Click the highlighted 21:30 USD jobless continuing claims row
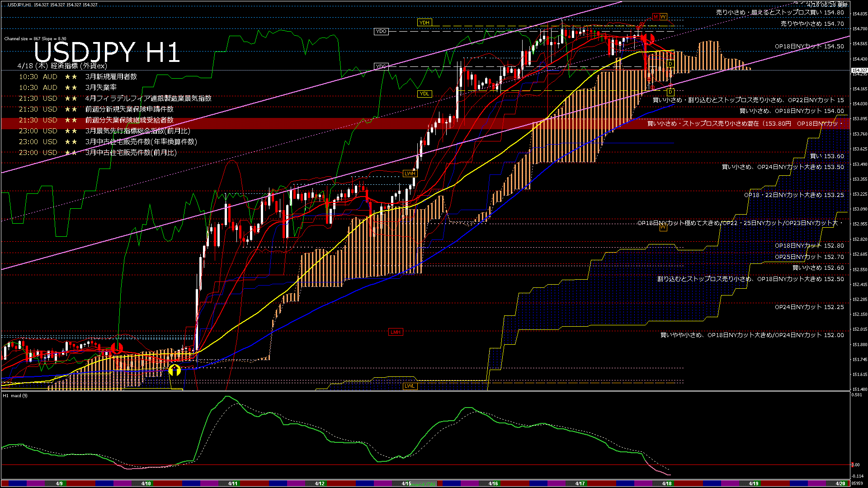Image resolution: width=868 pixels, height=488 pixels. [x=96, y=120]
